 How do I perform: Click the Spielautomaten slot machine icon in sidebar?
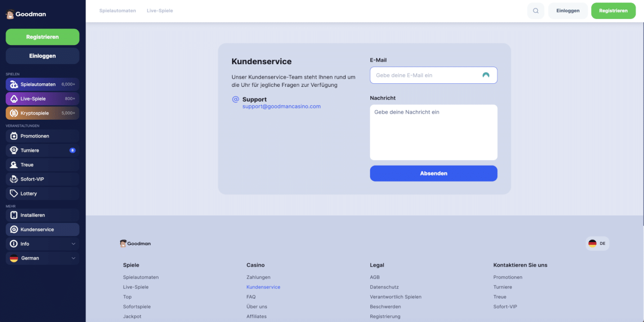click(14, 85)
